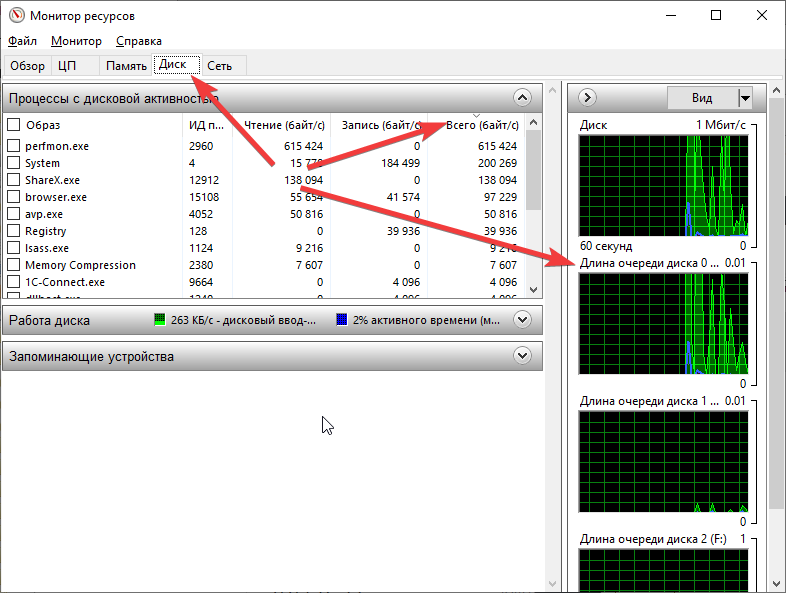Select the browser.exe process name
This screenshot has height=593, width=786.
pos(56,197)
